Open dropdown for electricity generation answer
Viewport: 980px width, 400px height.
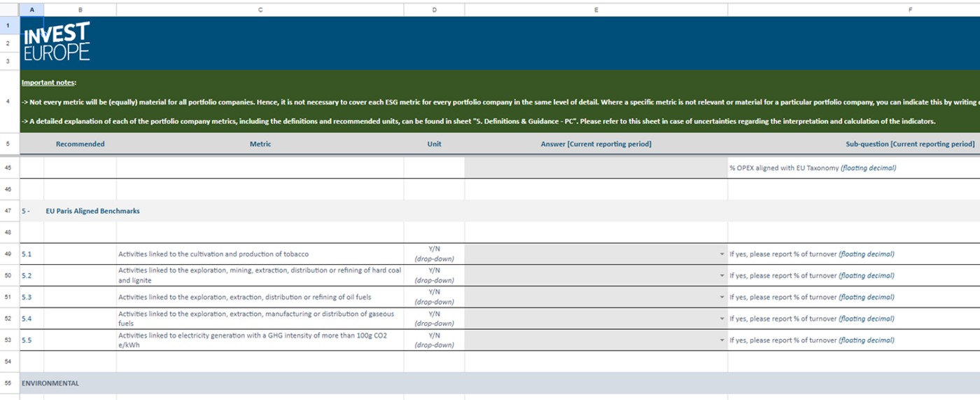(722, 340)
